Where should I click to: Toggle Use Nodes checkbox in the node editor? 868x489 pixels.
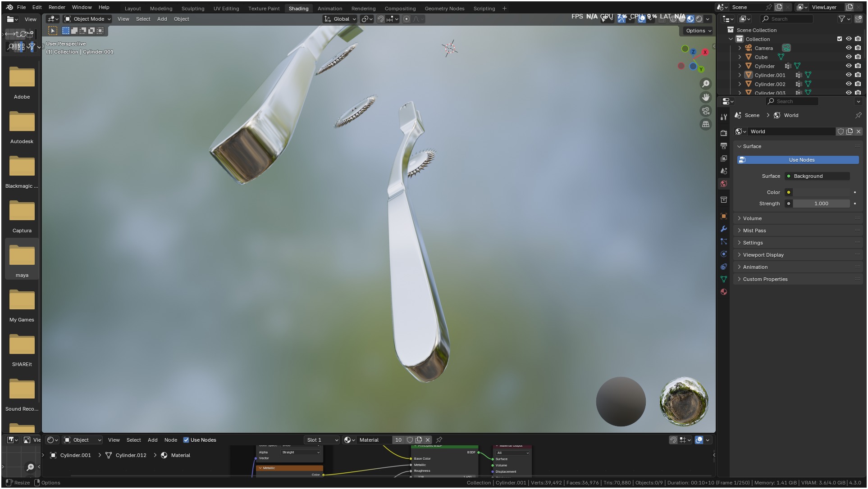pos(186,440)
